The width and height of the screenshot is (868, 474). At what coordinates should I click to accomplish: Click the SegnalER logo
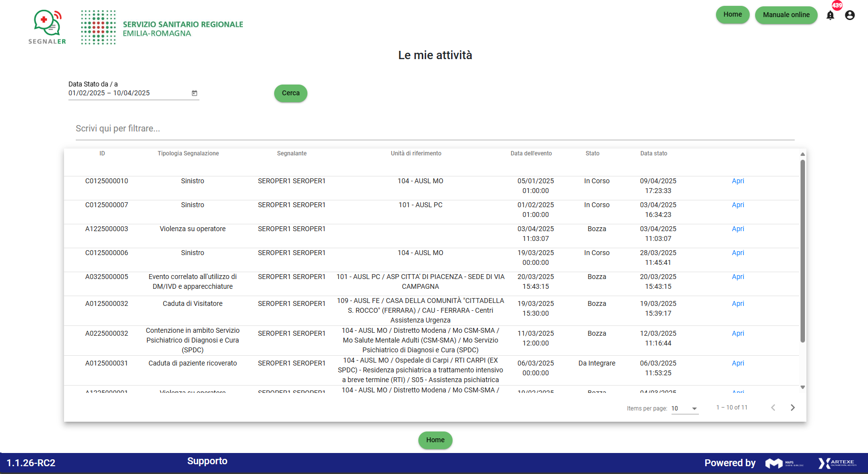click(x=47, y=27)
